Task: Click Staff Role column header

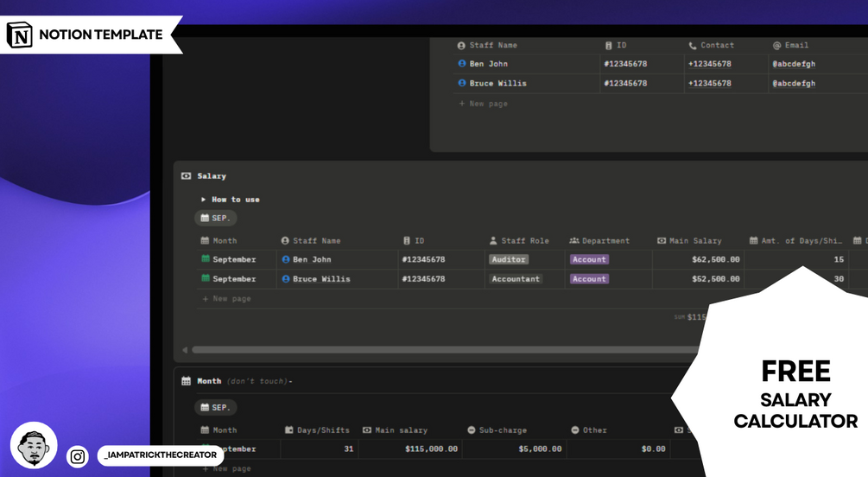Action: pos(519,241)
